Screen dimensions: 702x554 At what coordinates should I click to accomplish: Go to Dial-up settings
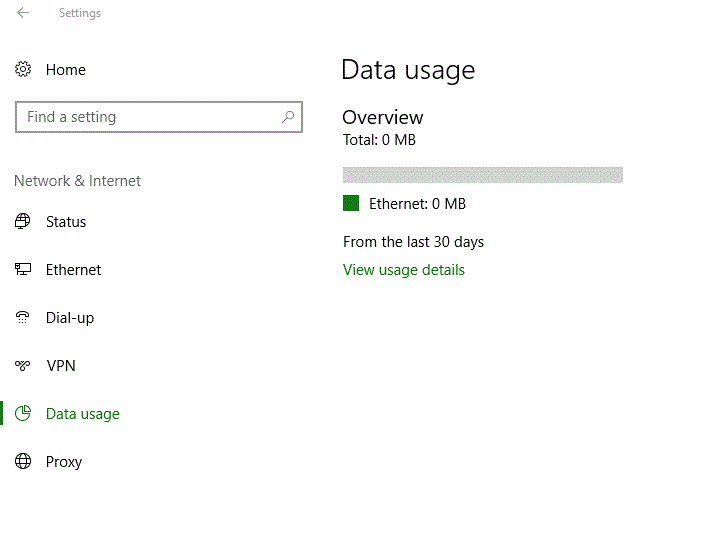click(70, 318)
